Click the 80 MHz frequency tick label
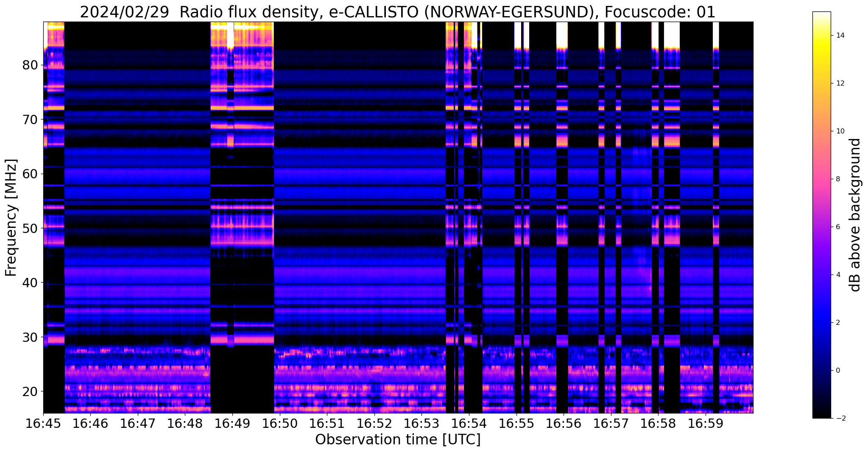 coord(31,65)
